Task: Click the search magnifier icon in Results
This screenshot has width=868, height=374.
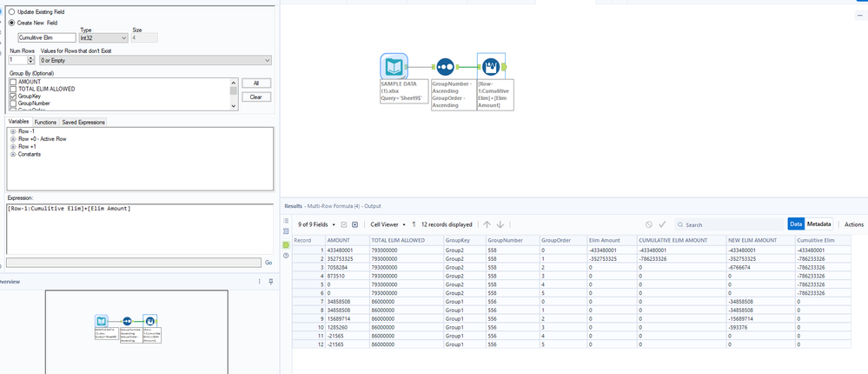Action: [x=679, y=225]
